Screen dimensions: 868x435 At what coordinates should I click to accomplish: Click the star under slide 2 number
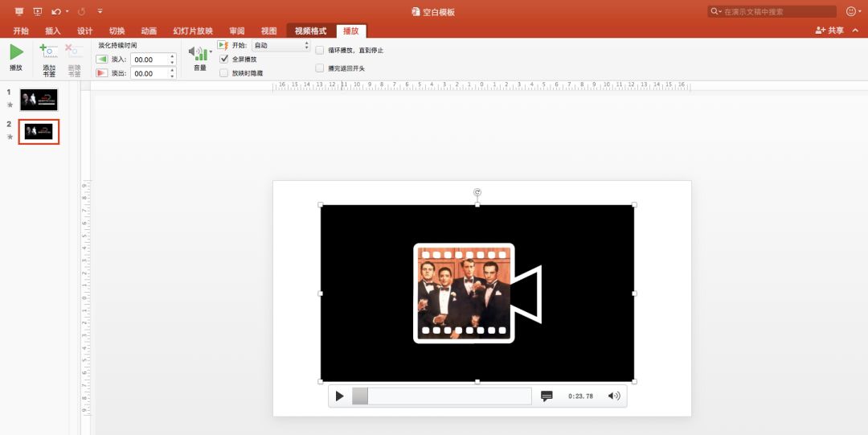(x=10, y=137)
